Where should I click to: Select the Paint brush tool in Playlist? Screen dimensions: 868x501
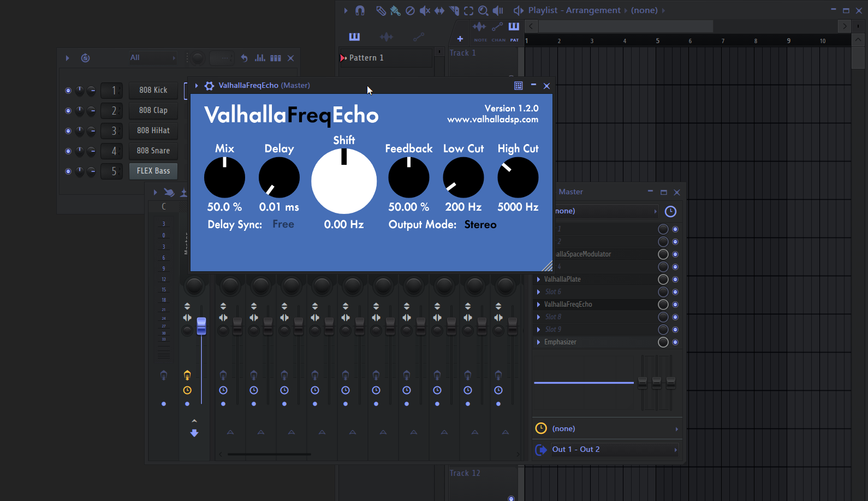395,10
